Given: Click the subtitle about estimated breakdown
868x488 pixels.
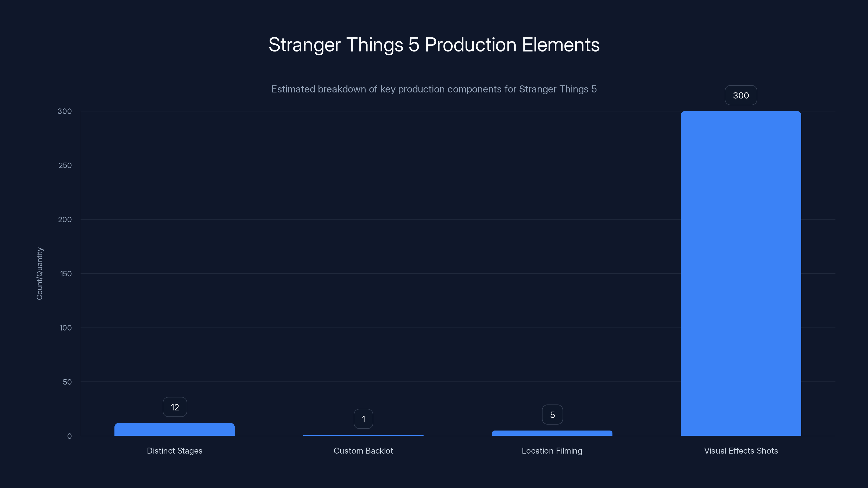Looking at the screenshot, I should [434, 89].
